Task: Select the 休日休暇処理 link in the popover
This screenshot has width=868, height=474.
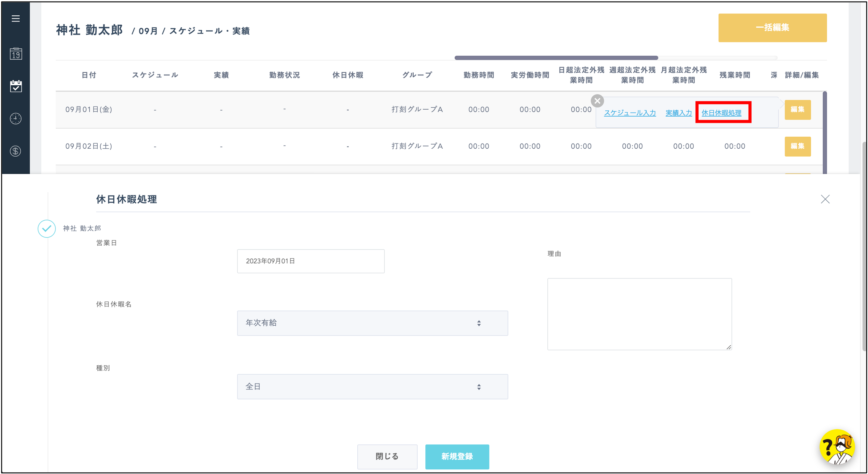Action: click(723, 113)
